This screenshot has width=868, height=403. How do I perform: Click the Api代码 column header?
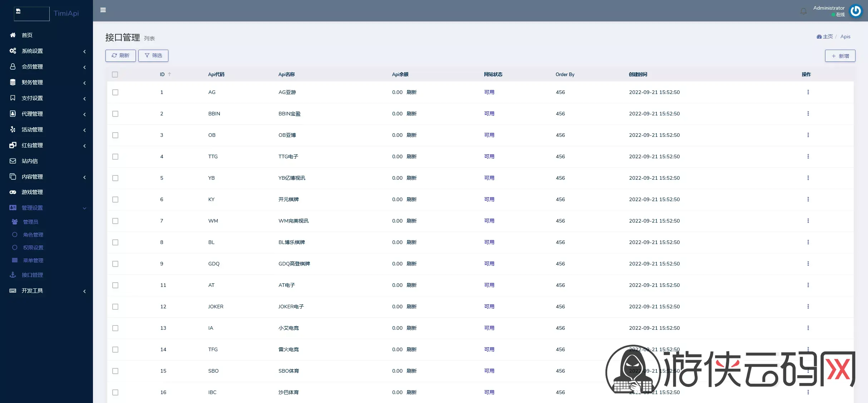(x=216, y=74)
